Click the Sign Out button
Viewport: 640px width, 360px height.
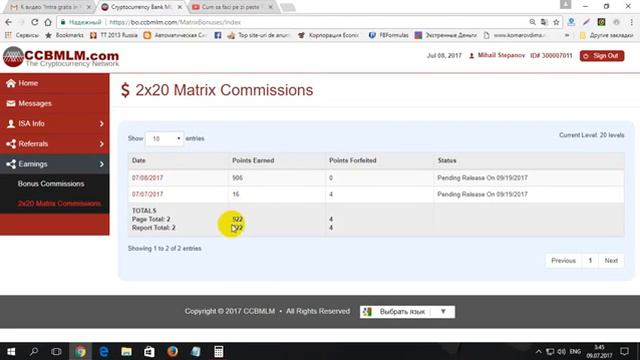[602, 56]
